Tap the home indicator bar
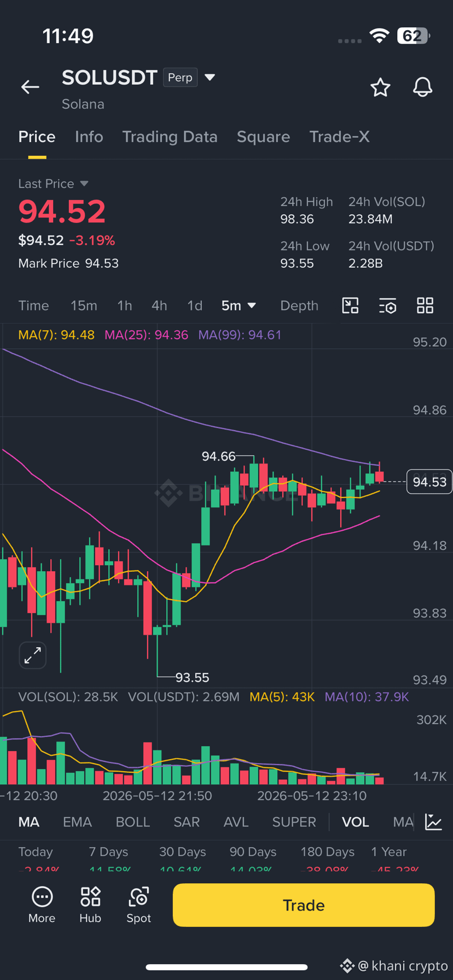Viewport: 453px width, 980px height. [x=226, y=967]
